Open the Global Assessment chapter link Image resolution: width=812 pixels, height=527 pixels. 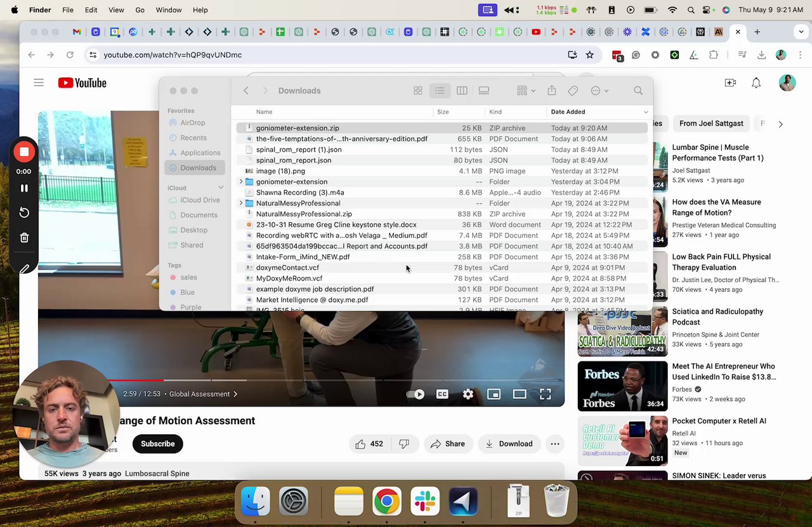coord(203,394)
